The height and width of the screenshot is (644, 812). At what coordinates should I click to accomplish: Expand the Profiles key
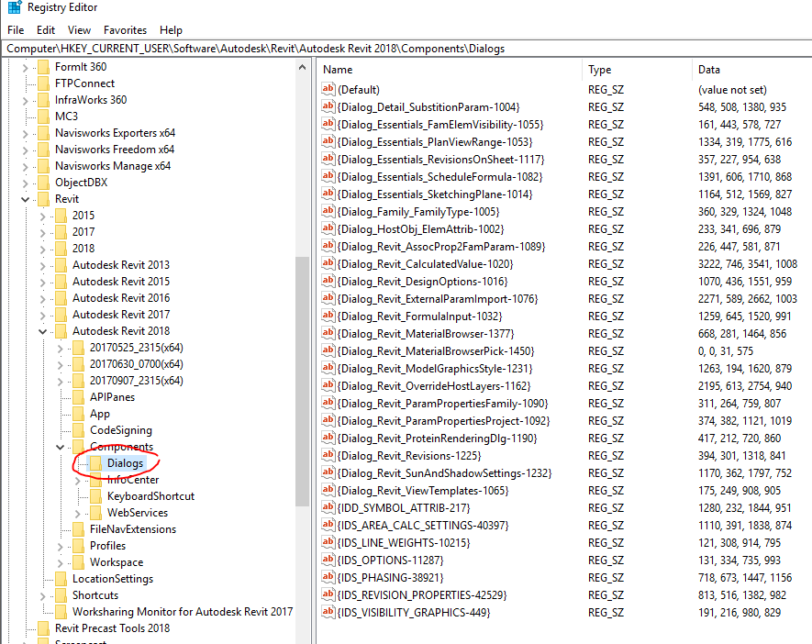tap(60, 546)
